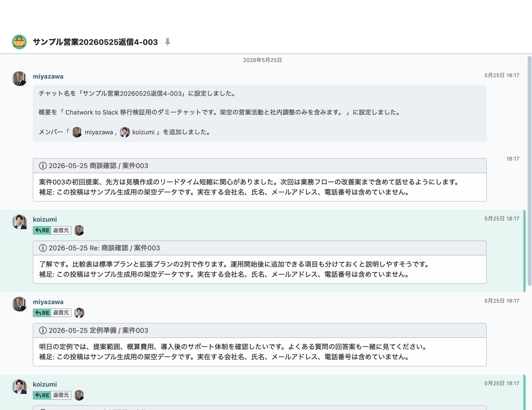This screenshot has width=532, height=410.
Task: Click koizumi's avatar on the first reply message
Action: [19, 222]
